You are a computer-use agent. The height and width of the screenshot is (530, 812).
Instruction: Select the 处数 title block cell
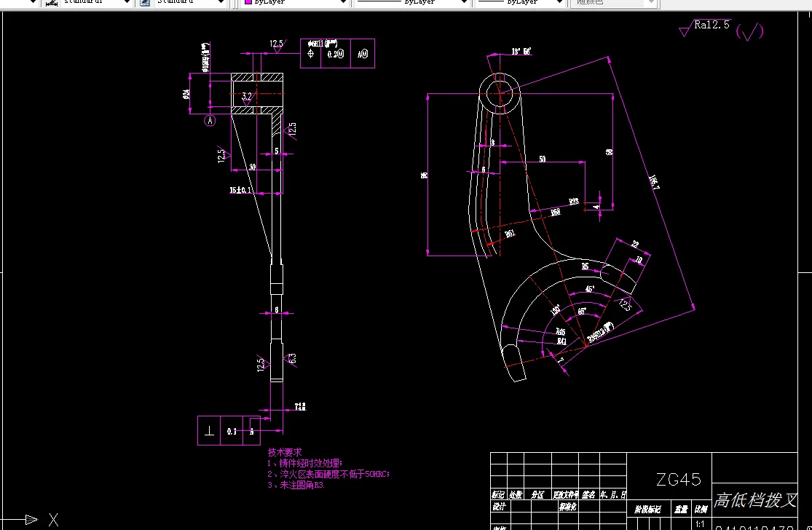pos(516,495)
